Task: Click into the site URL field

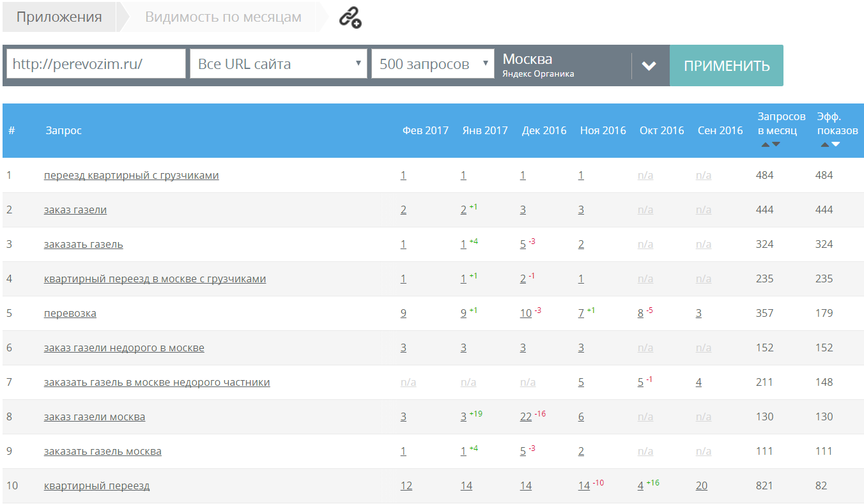Action: tap(96, 64)
